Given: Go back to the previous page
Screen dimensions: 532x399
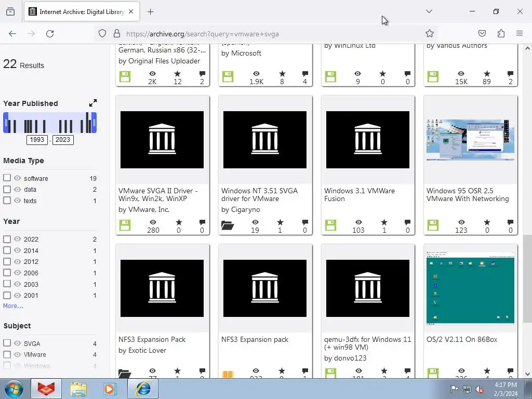Looking at the screenshot, I should pos(12,34).
